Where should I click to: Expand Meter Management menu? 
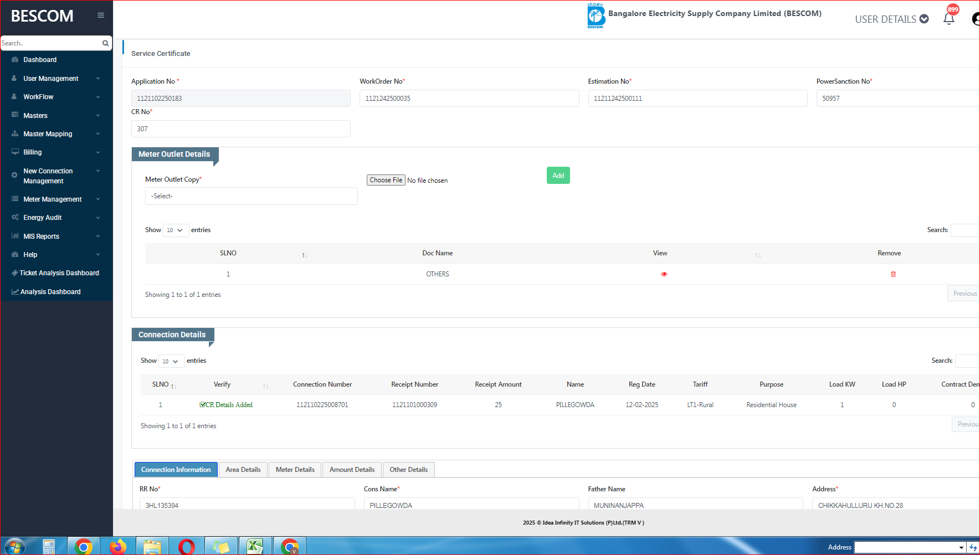56,199
